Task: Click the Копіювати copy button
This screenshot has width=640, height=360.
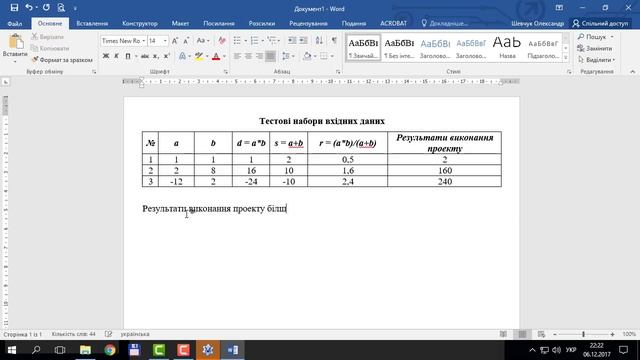Action: click(51, 48)
